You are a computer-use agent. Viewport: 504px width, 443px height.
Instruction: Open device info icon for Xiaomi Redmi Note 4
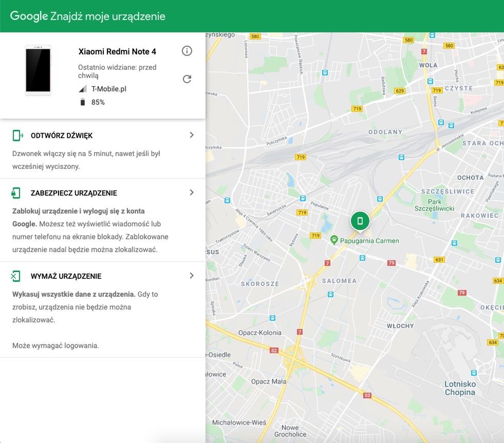(x=186, y=51)
